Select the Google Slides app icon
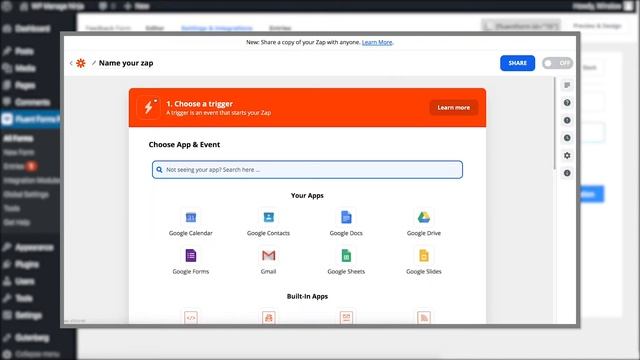640x360 pixels. 424,256
